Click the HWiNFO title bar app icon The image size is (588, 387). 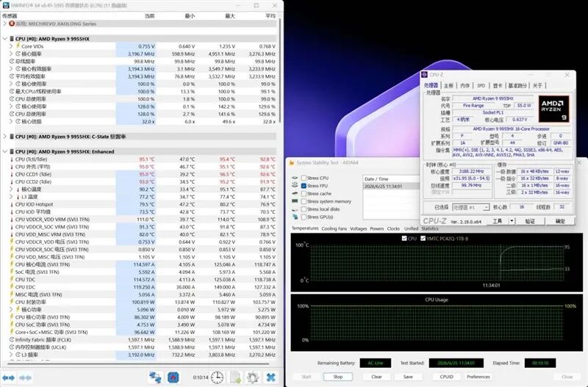6,6
